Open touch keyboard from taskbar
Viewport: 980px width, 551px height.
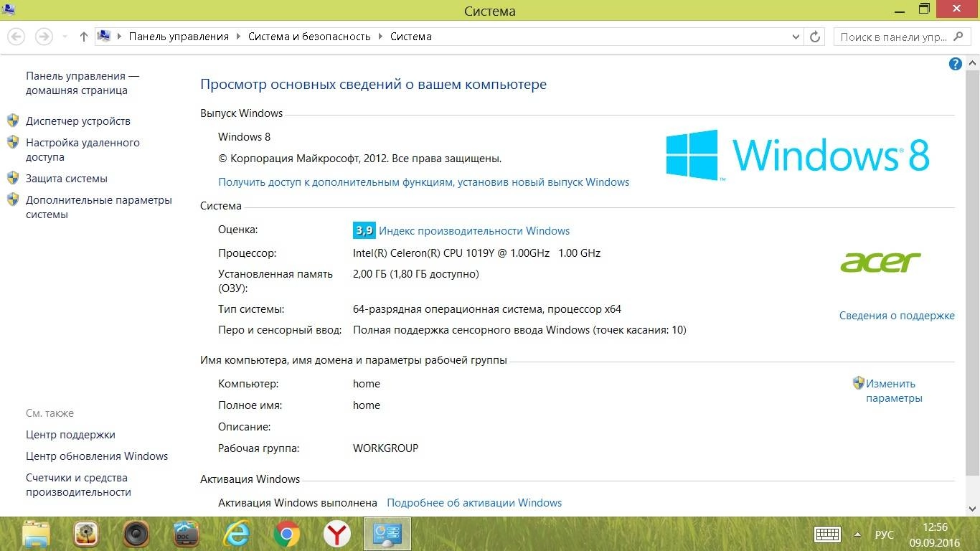coord(827,535)
